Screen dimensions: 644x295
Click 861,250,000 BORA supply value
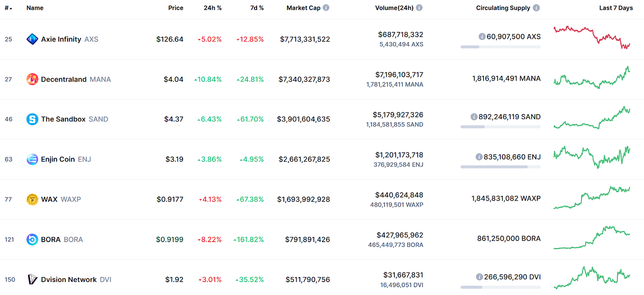pyautogui.click(x=509, y=238)
